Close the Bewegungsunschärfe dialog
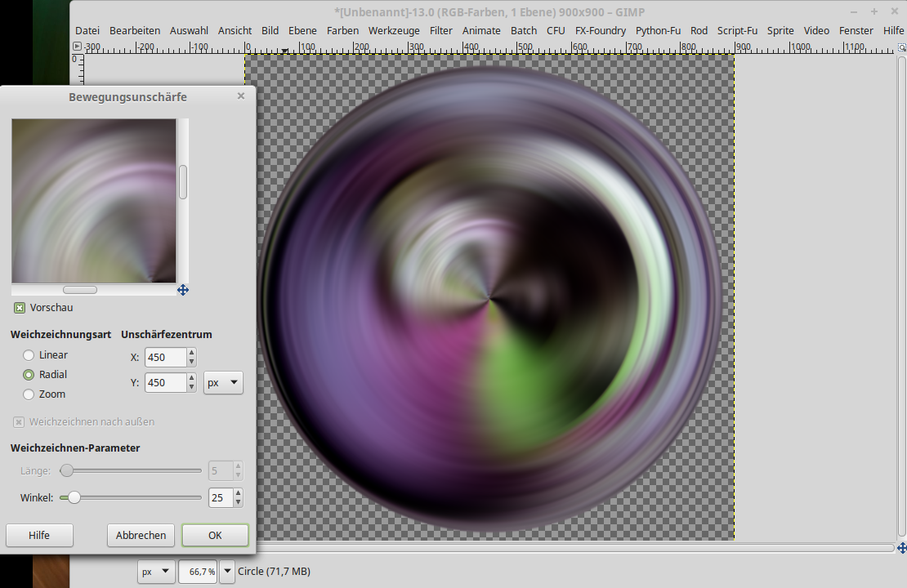The height and width of the screenshot is (588, 907). [x=241, y=96]
